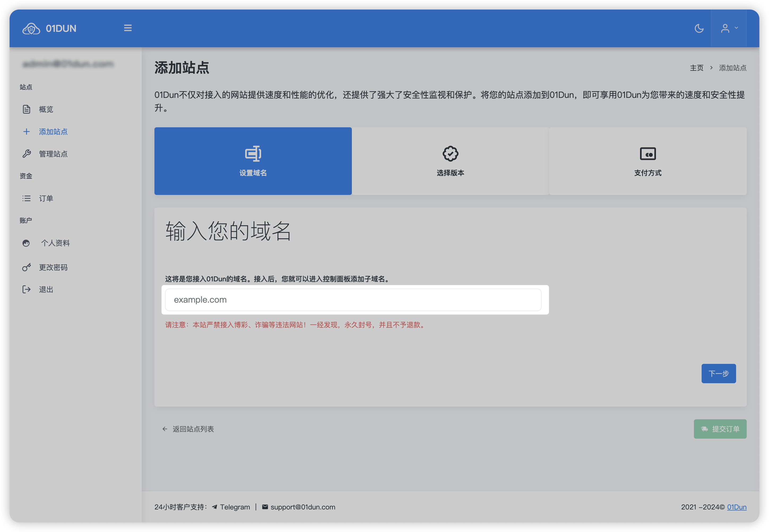This screenshot has width=769, height=532.
Task: Open 更改密码 change password item
Action: pyautogui.click(x=53, y=267)
